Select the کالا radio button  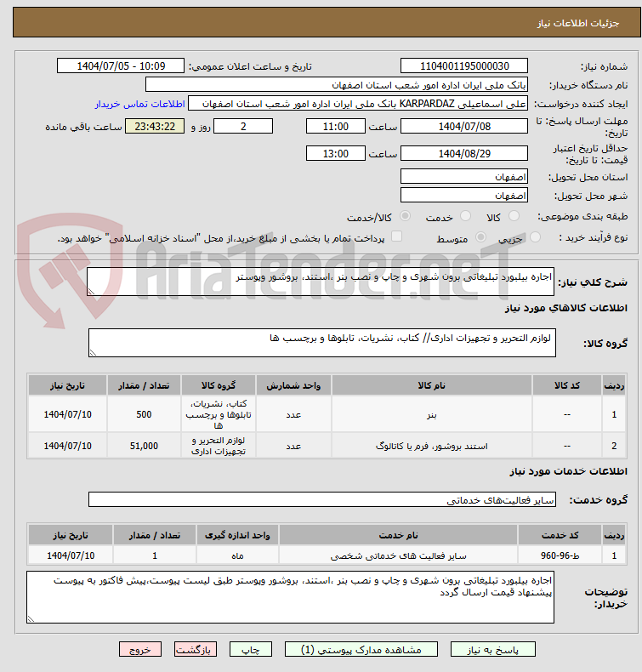[514, 216]
